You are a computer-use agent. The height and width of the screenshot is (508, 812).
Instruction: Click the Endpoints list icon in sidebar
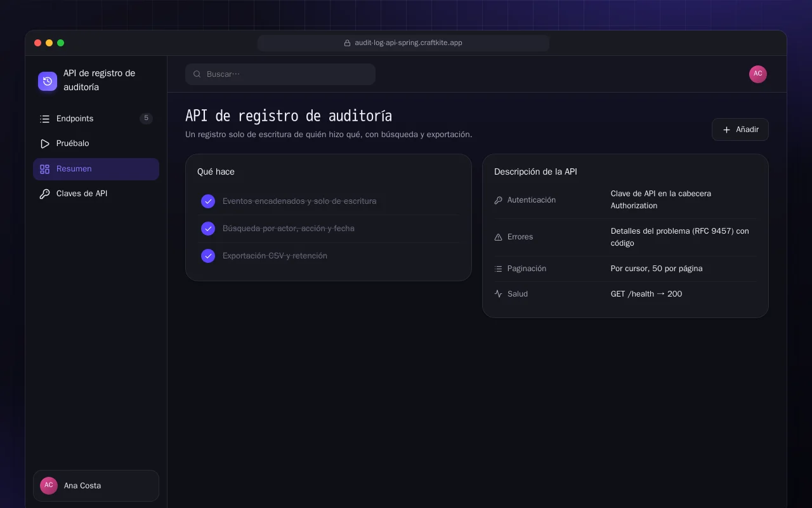(x=44, y=119)
